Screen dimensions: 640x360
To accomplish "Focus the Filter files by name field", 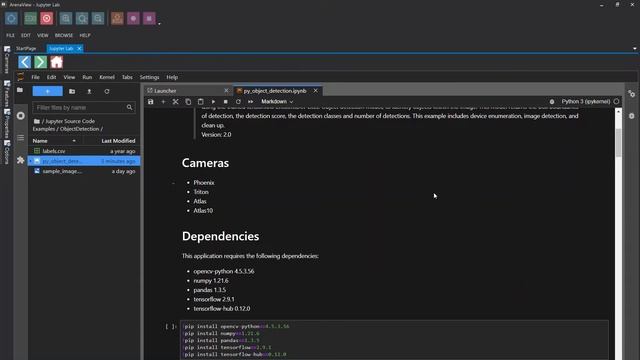I will (84, 108).
